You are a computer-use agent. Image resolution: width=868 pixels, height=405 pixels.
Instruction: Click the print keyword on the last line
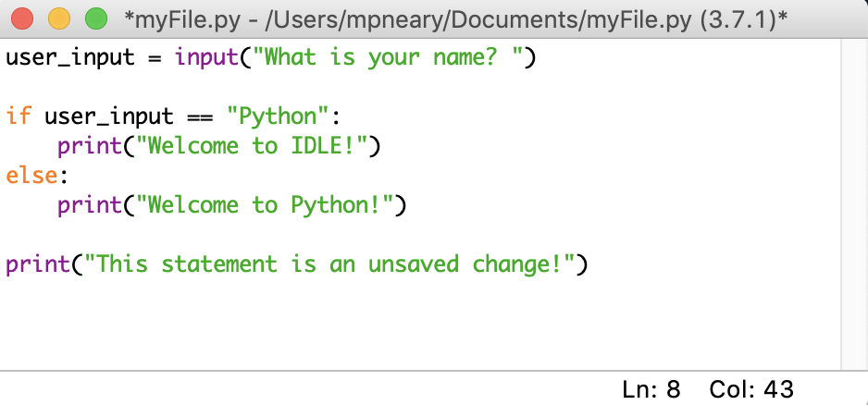click(38, 264)
